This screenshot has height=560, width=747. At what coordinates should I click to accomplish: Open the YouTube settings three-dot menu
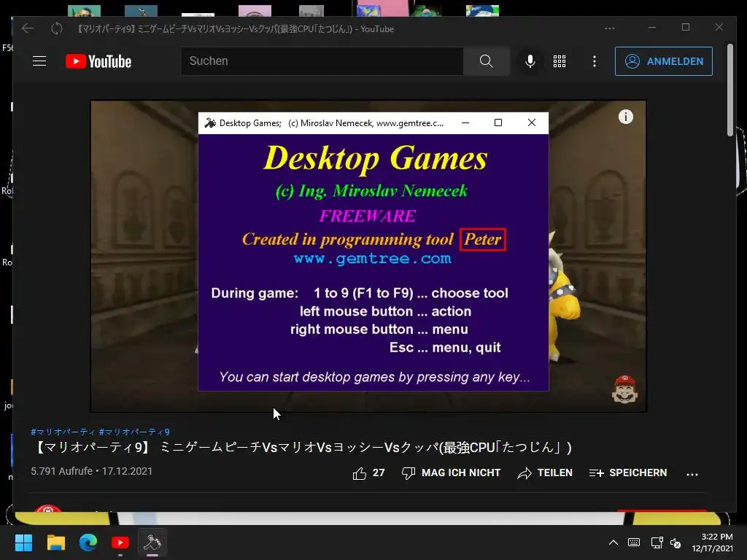[594, 61]
